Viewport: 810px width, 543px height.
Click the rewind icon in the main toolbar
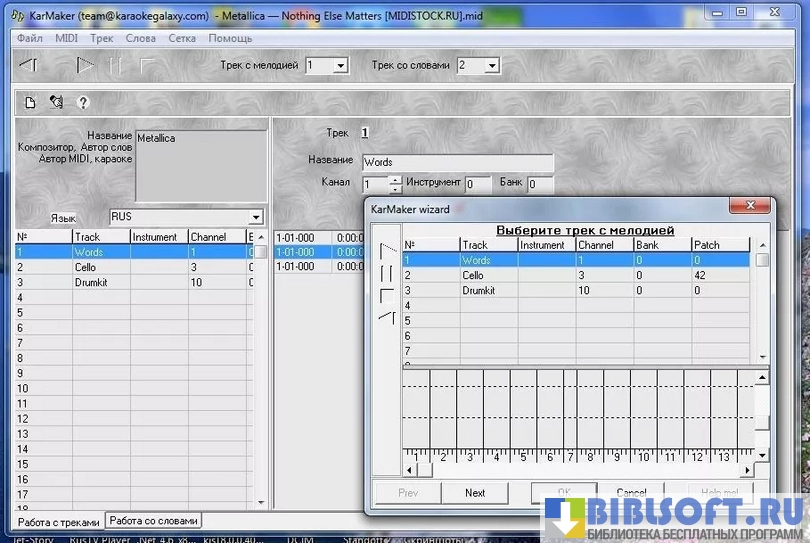(x=29, y=65)
